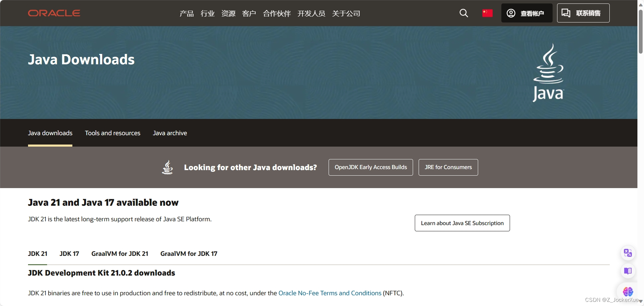The width and height of the screenshot is (644, 306).
Task: Select GraalVM for JDK 21 tab
Action: pos(120,254)
